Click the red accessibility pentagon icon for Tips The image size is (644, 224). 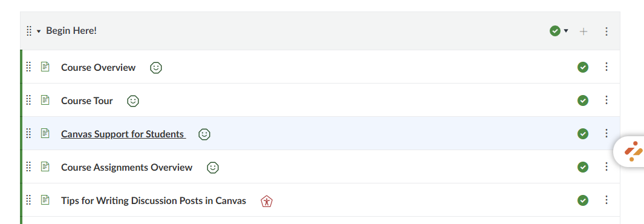click(x=267, y=201)
